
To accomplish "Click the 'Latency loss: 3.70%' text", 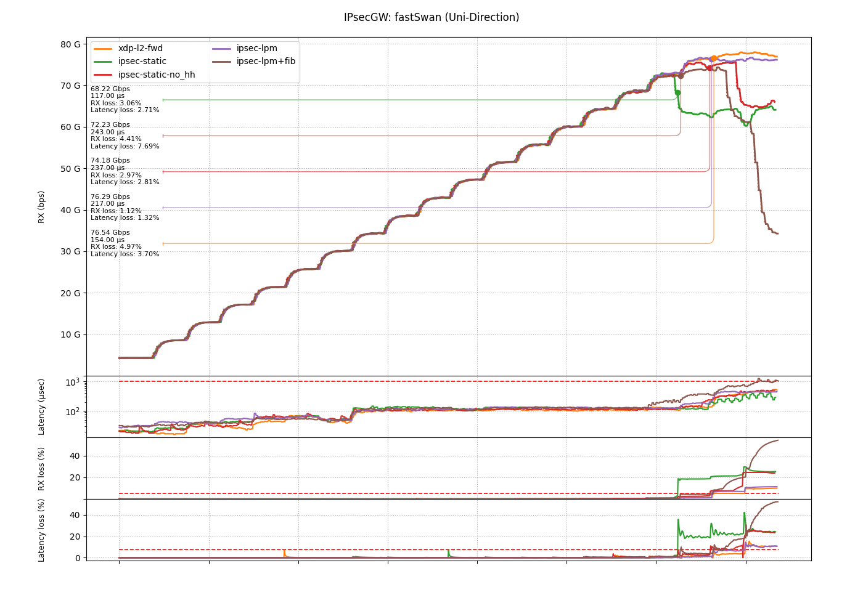I will pyautogui.click(x=125, y=254).
